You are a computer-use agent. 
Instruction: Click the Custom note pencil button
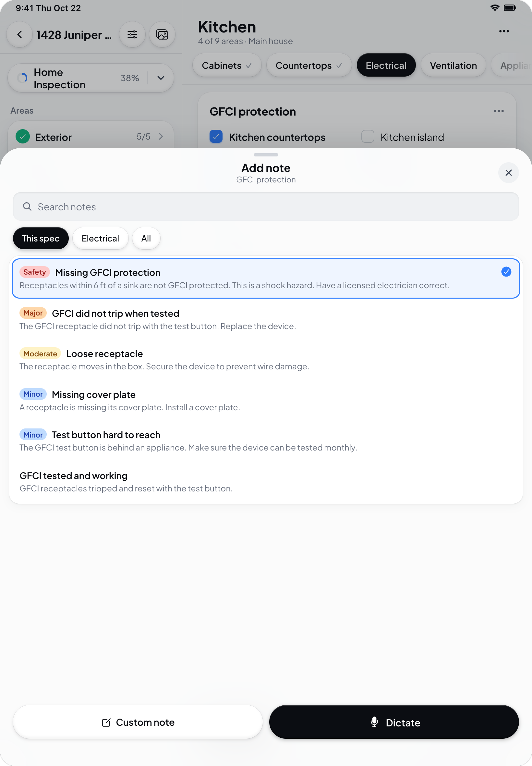tap(138, 722)
